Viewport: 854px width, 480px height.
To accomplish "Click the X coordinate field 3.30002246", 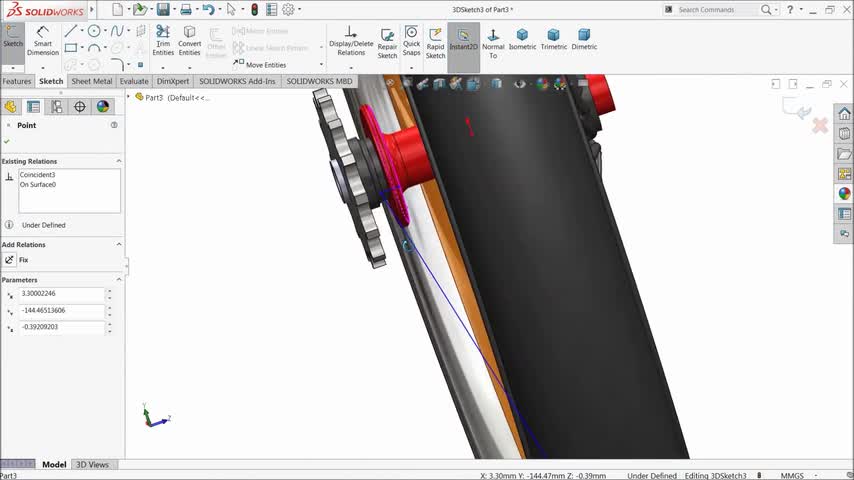I will coord(62,294).
